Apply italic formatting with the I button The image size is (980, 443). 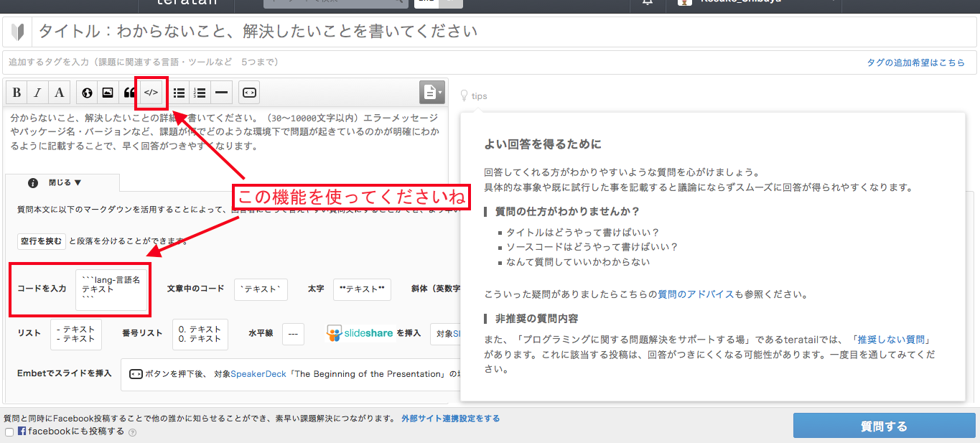click(38, 93)
